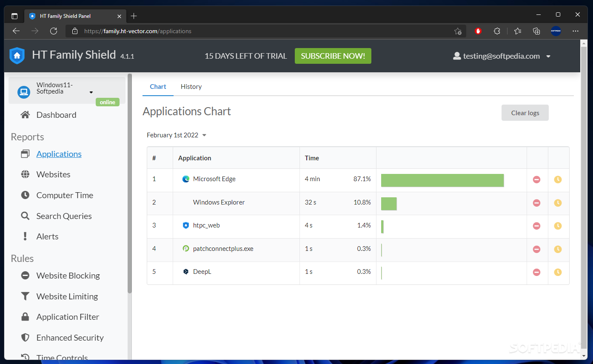Block Windows Explorer with red minus icon
The height and width of the screenshot is (364, 593).
coord(536,203)
